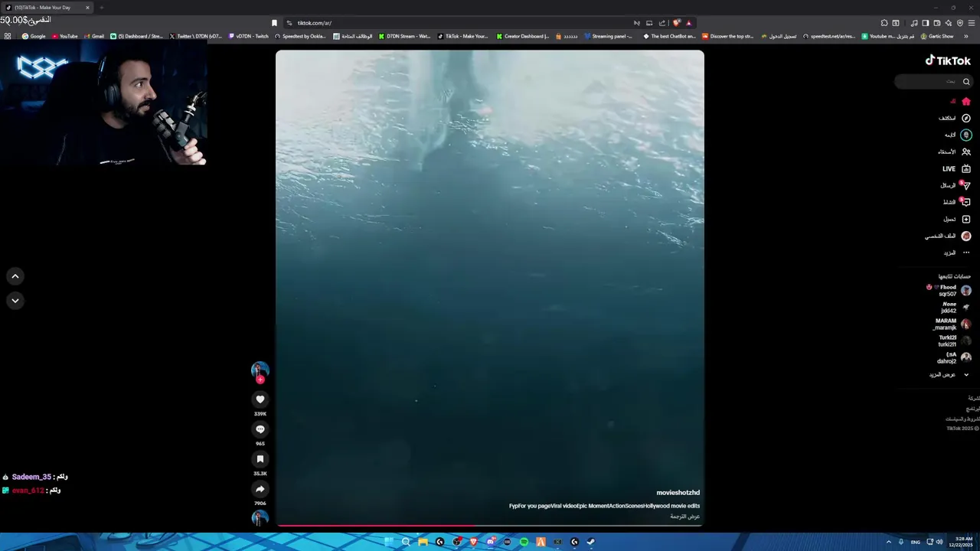
Task: Click the show translation link under caption
Action: 685,517
